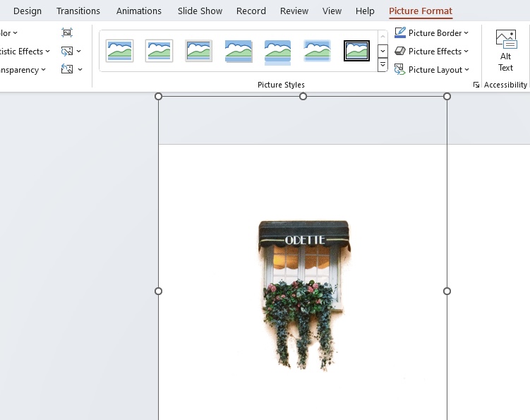
Task: Click the Alt Text button
Action: click(x=506, y=51)
